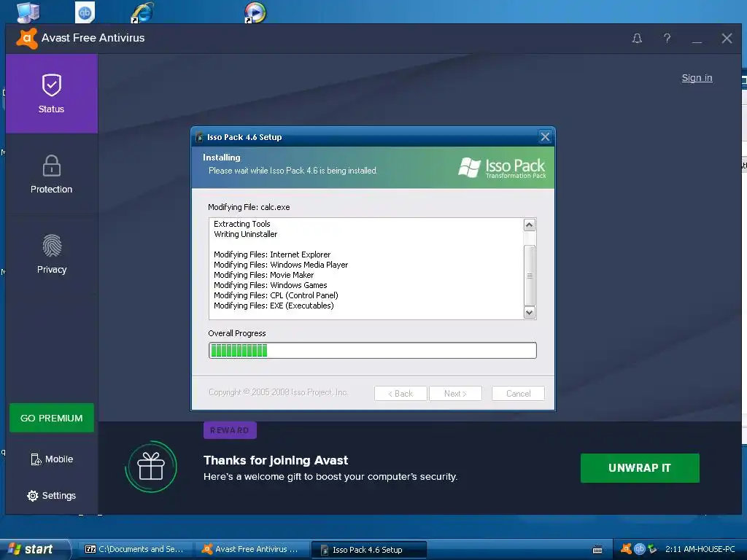The image size is (747, 560).
Task: Open Avast Settings gear
Action: click(x=52, y=496)
